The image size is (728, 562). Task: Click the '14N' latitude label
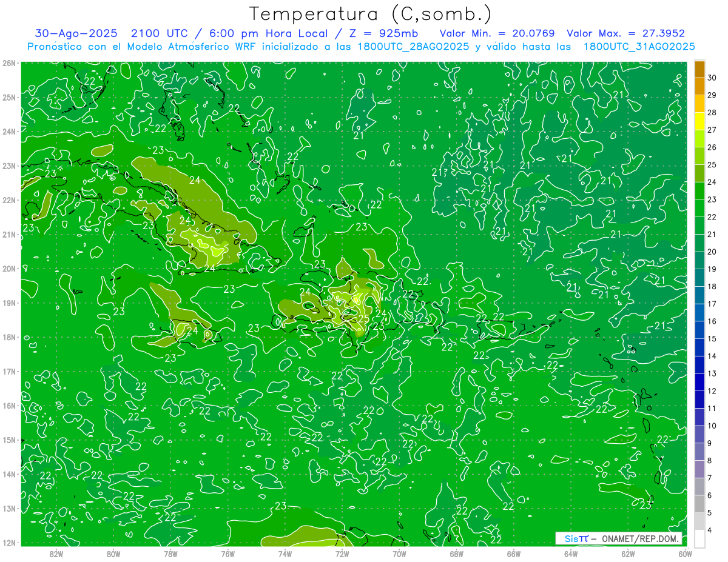coord(9,474)
